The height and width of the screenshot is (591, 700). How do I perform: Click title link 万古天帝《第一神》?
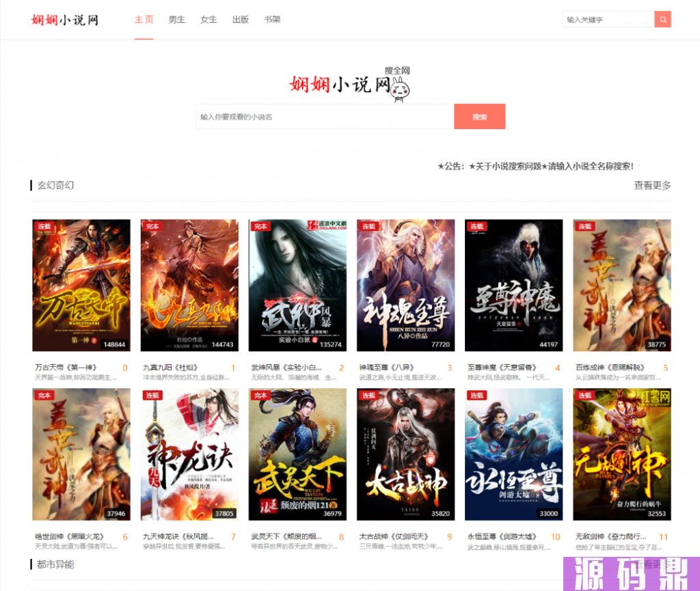(66, 368)
